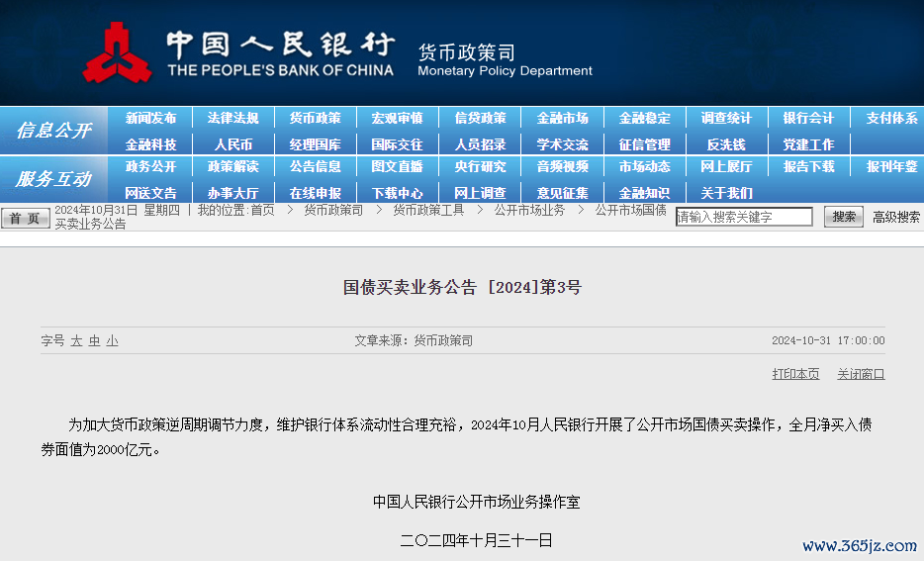Screen dimensions: 924x561
Task: Open 办事大厅 menu item
Action: click(x=232, y=193)
